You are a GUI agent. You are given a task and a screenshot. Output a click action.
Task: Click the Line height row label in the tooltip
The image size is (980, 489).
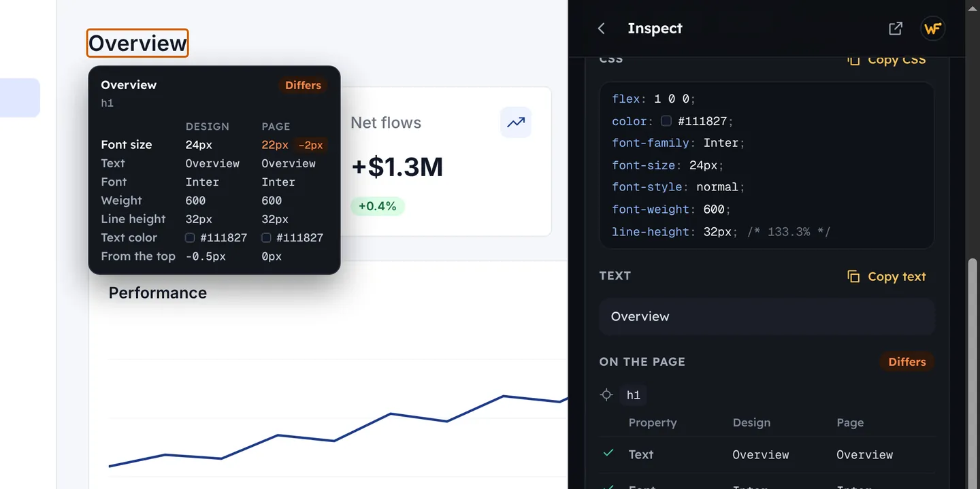pos(133,219)
